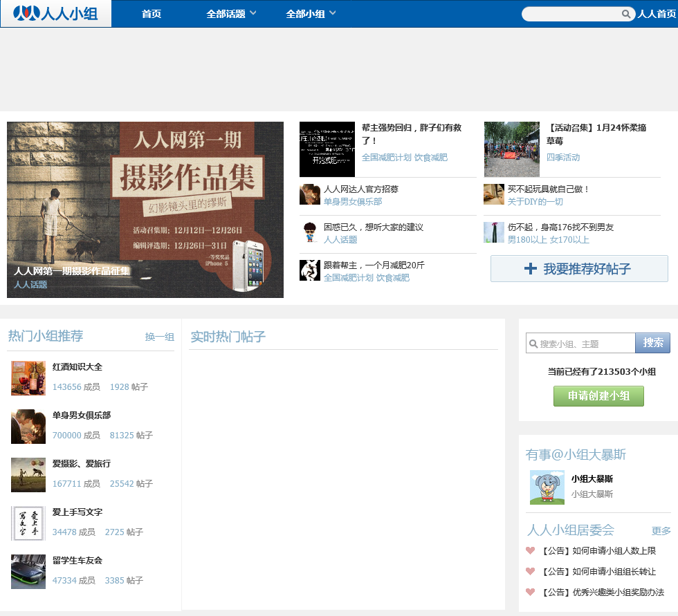
Task: Open post 伤不起，身高176找不到男友
Action: pyautogui.click(x=561, y=227)
